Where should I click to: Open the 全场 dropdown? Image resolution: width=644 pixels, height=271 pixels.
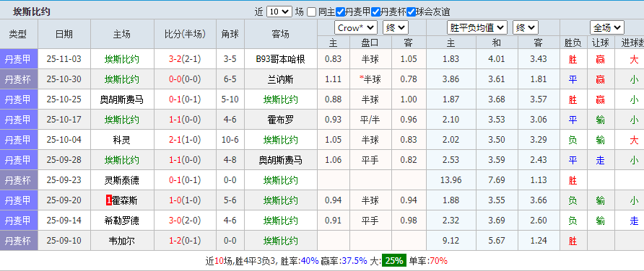[607, 28]
